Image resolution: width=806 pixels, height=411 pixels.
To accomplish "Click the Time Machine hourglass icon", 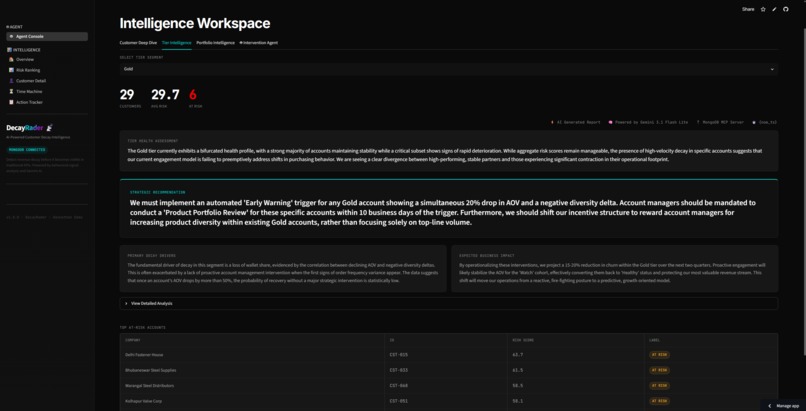I will [11, 91].
